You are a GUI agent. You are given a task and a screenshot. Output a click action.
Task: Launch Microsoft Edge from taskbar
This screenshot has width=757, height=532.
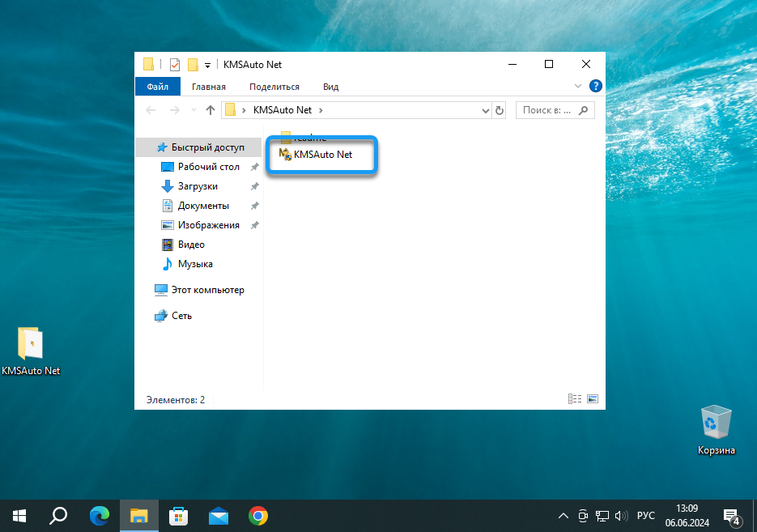click(x=100, y=516)
